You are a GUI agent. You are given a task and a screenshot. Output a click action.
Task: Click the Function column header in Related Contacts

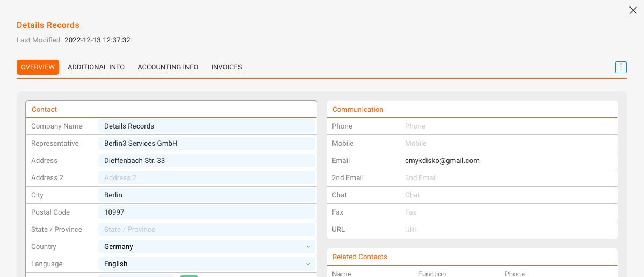432,274
